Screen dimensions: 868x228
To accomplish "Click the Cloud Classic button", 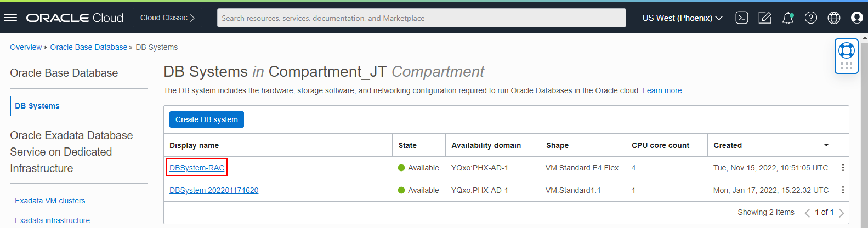I will click(x=167, y=18).
